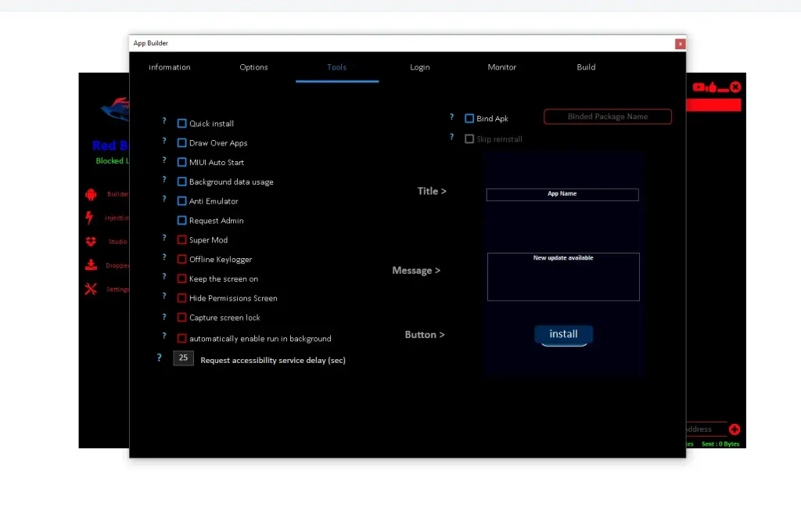Click the install preview button
This screenshot has height=532, width=801.
(563, 334)
